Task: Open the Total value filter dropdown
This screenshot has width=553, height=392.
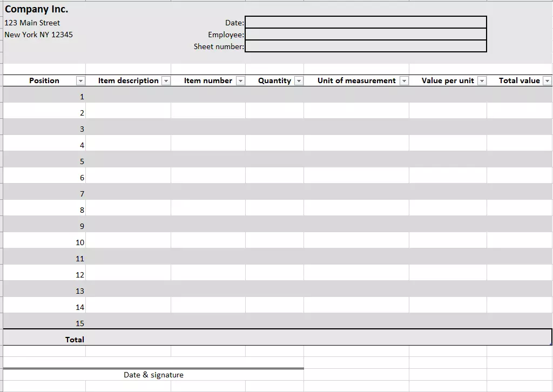Action: coord(548,80)
